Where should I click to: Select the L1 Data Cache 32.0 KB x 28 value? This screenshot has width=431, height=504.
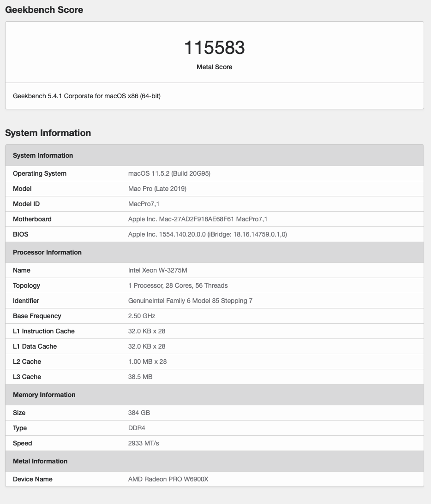(x=147, y=346)
